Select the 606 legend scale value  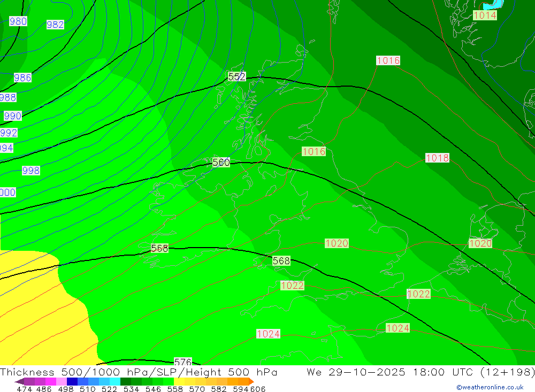(258, 389)
